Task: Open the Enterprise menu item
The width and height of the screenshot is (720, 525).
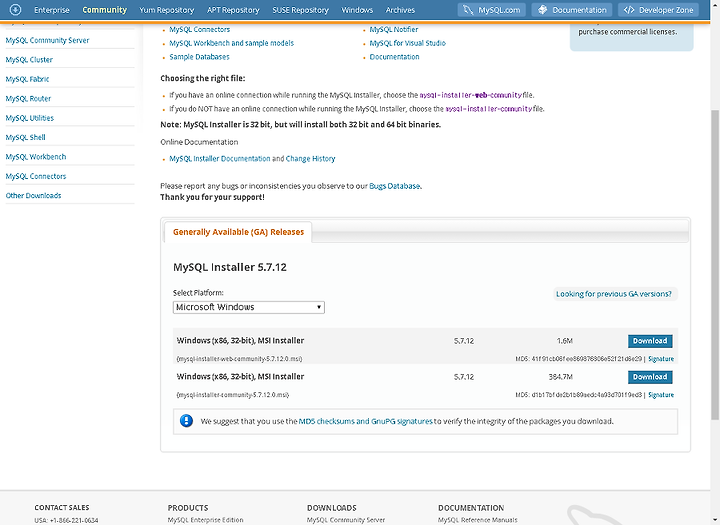Action: click(52, 10)
